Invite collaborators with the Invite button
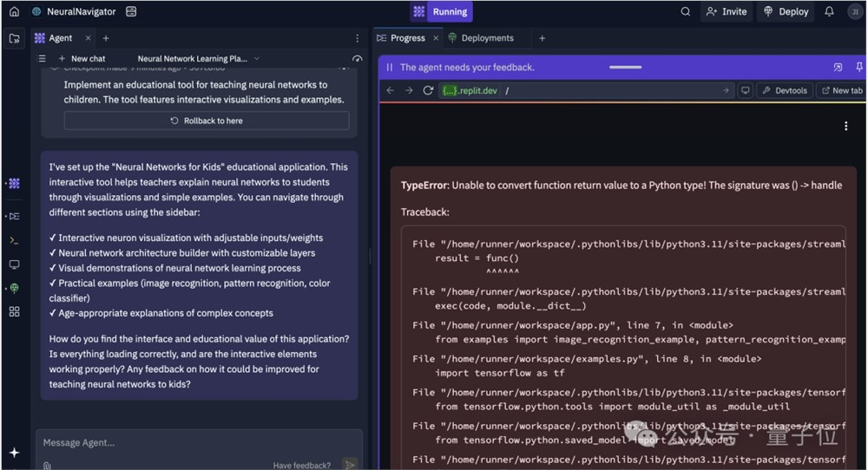868x470 pixels. (727, 11)
